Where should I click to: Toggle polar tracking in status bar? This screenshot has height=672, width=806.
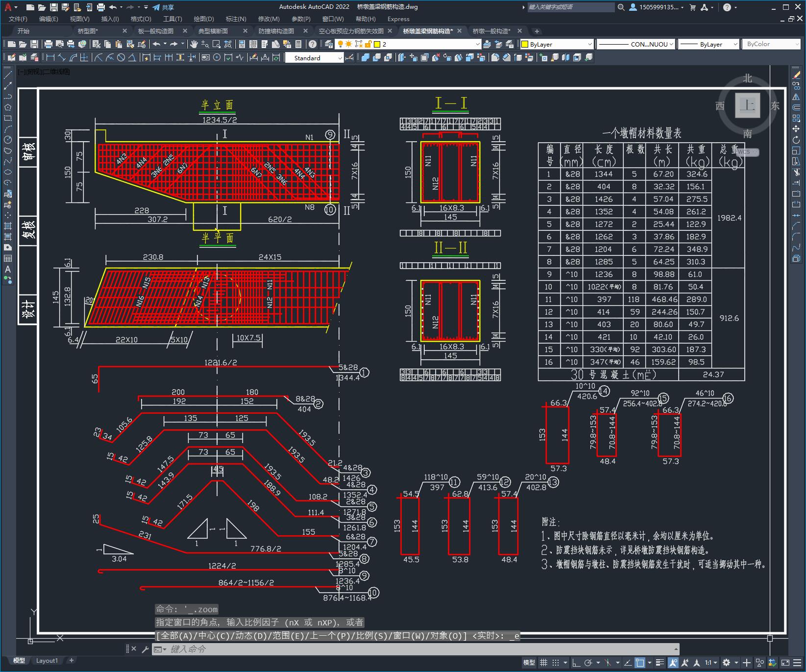(588, 663)
